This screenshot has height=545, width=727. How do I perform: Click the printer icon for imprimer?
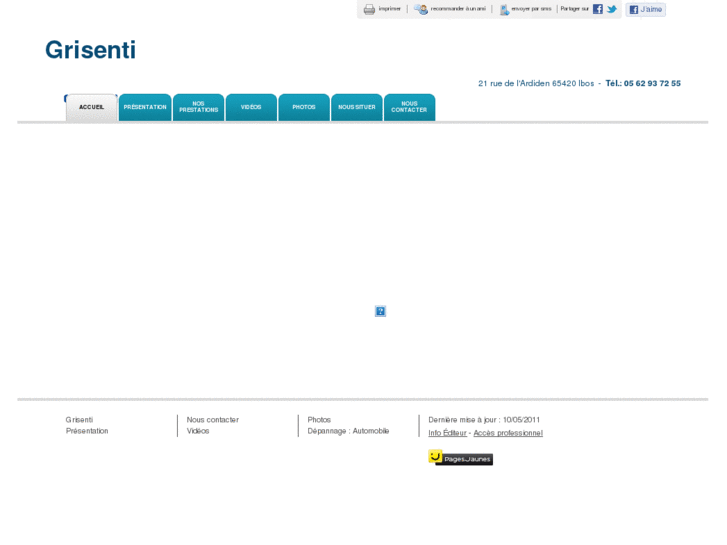[369, 9]
